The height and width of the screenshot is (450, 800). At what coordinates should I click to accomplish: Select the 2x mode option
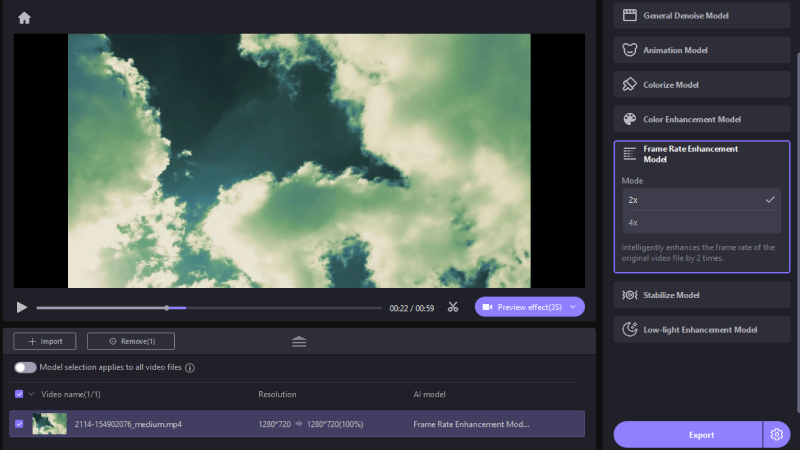click(x=700, y=200)
